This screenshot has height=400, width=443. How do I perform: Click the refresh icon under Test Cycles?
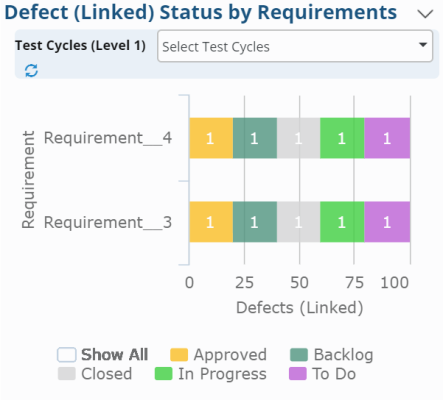click(31, 70)
